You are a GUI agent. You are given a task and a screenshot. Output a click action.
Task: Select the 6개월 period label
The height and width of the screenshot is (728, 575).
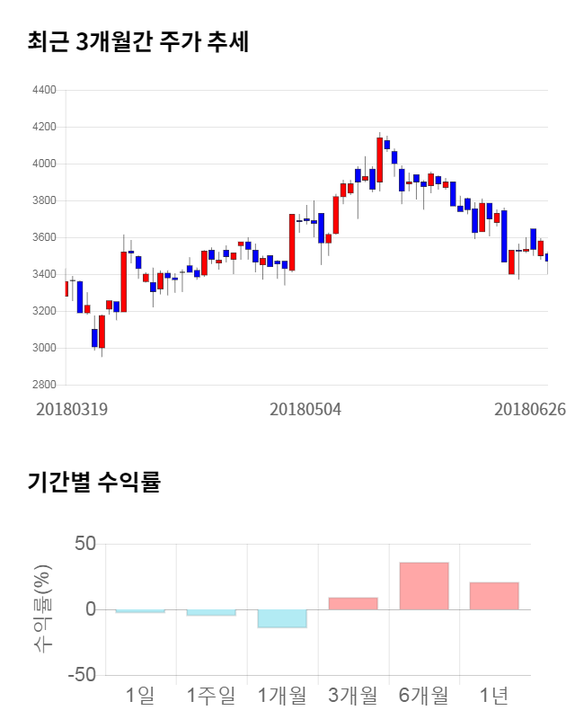point(423,695)
